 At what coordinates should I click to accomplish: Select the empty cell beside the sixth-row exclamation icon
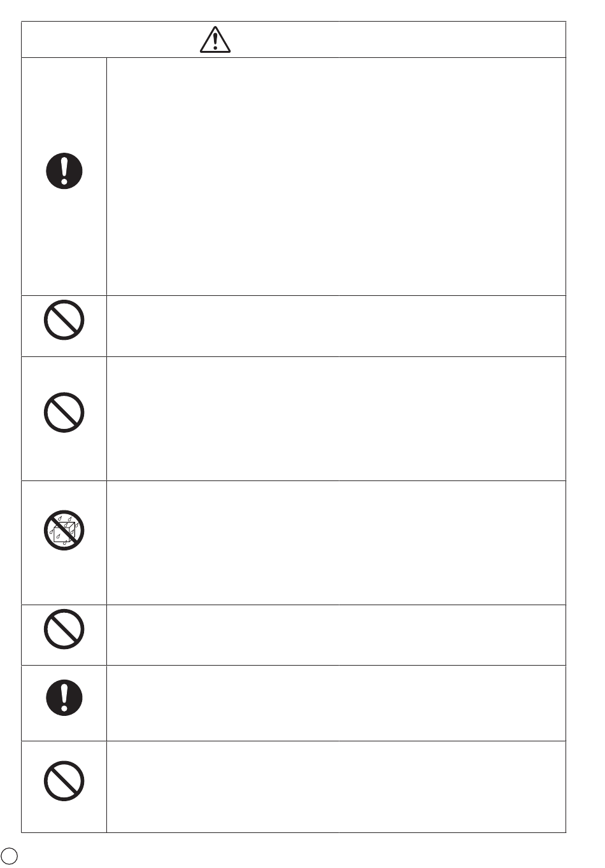[x=336, y=703]
